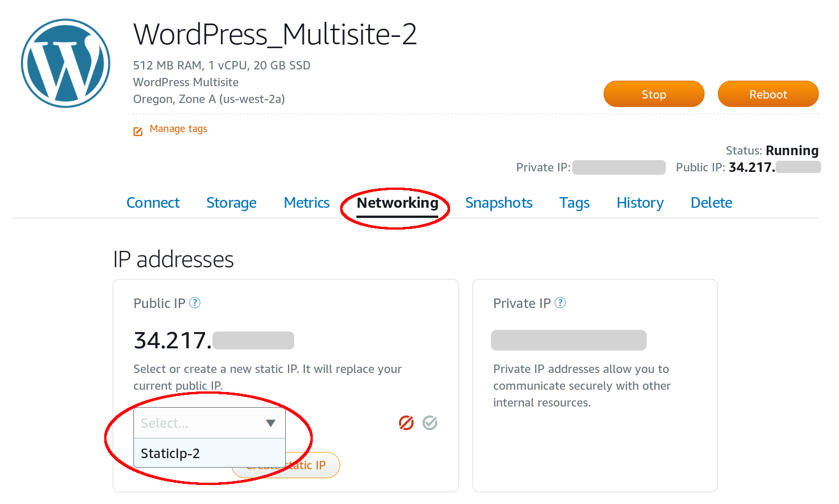The height and width of the screenshot is (504, 839).
Task: Switch to the Connect tab
Action: point(153,203)
